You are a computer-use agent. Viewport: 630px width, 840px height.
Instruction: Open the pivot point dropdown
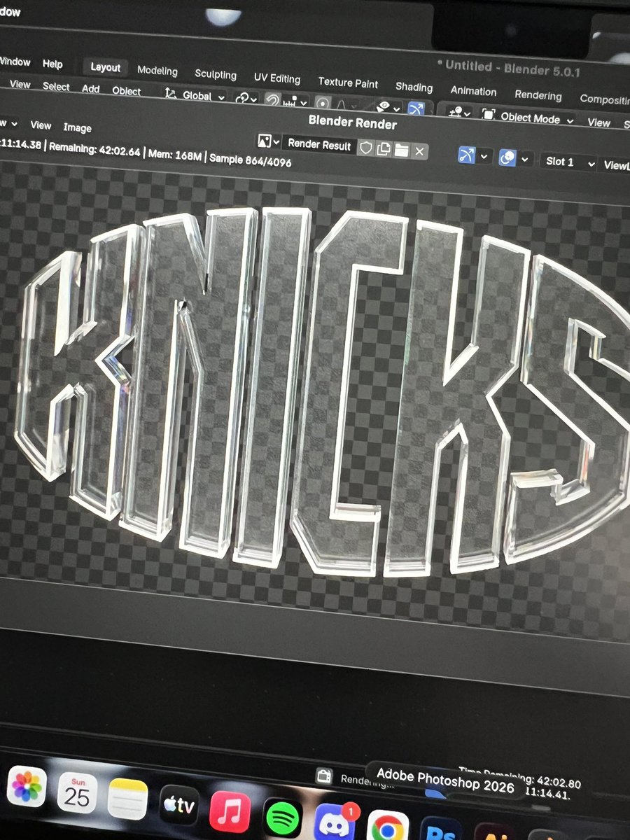246,99
